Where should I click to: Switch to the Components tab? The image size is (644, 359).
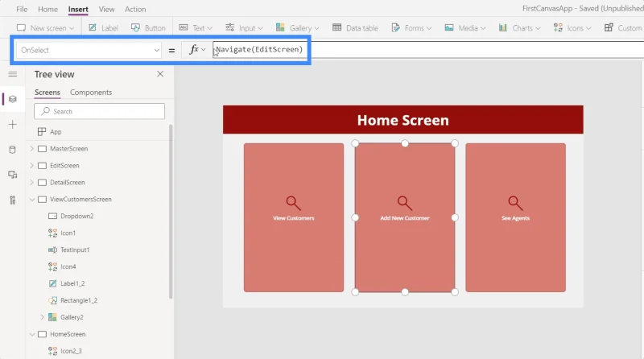pos(91,93)
